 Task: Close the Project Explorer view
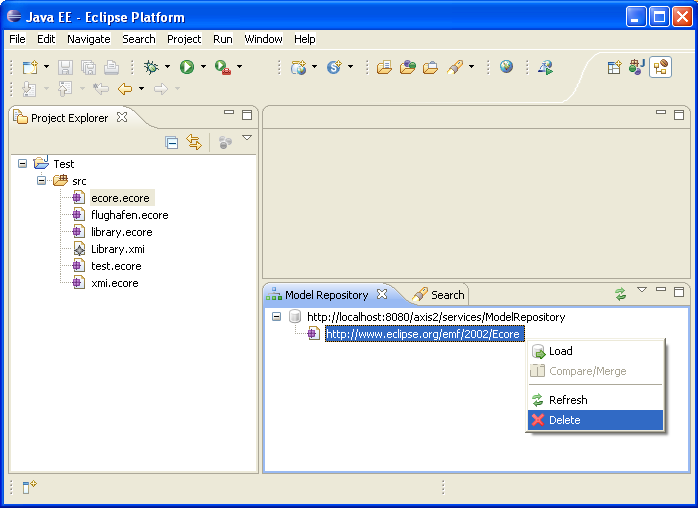click(x=122, y=118)
